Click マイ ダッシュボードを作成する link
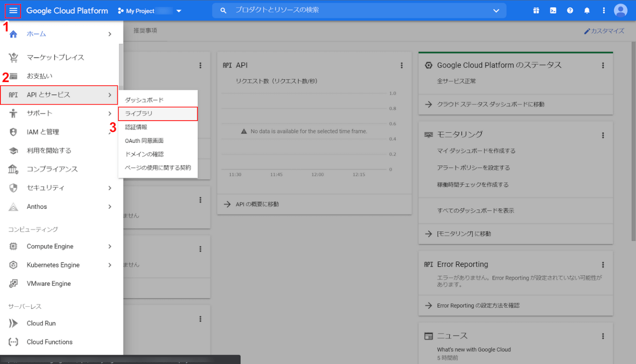This screenshot has height=364, width=636. click(x=476, y=151)
